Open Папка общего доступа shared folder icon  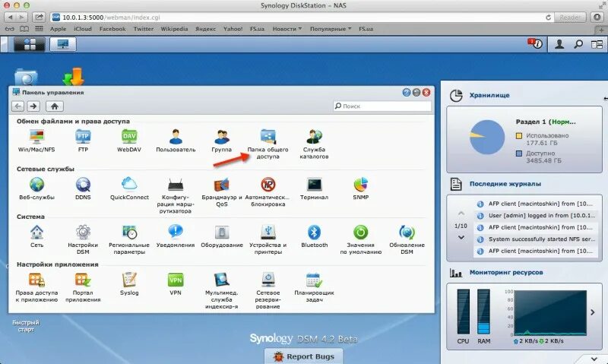click(x=268, y=144)
